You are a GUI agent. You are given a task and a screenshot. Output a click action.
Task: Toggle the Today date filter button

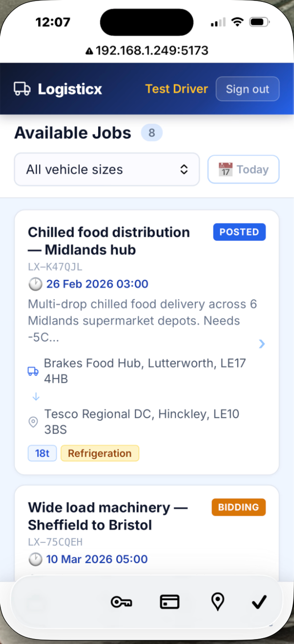point(243,170)
